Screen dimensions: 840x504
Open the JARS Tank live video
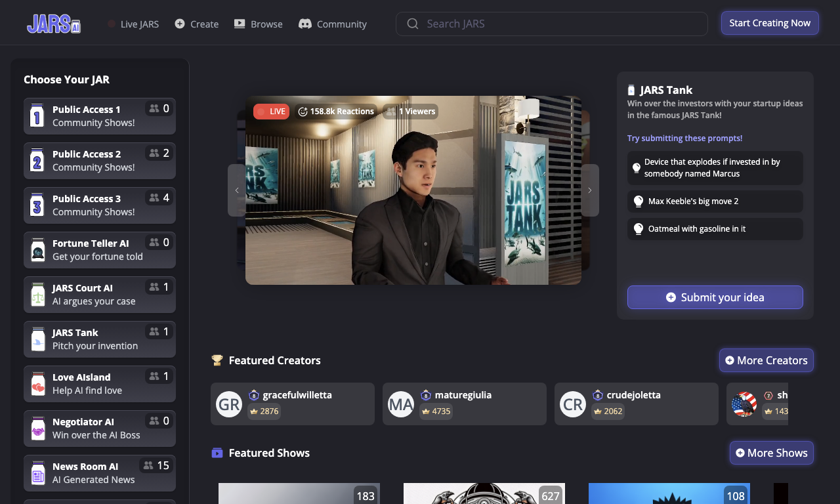tap(413, 190)
